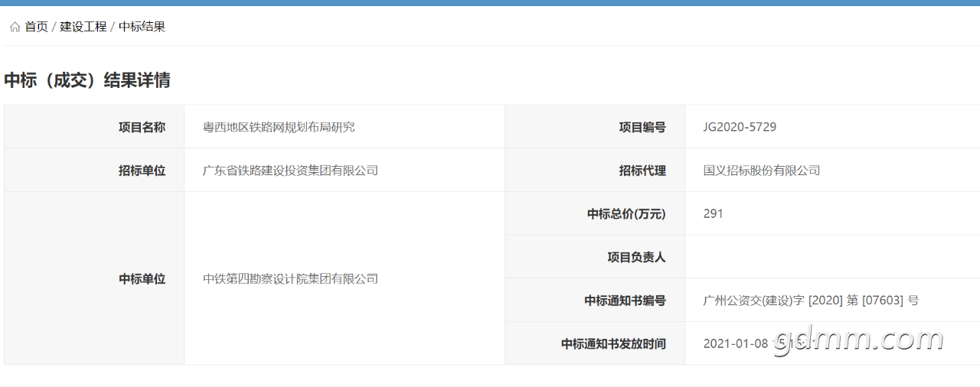This screenshot has height=387, width=980.
Task: Select winning bidder 中铁第四勘察设计院集团有限公司
Action: 290,279
